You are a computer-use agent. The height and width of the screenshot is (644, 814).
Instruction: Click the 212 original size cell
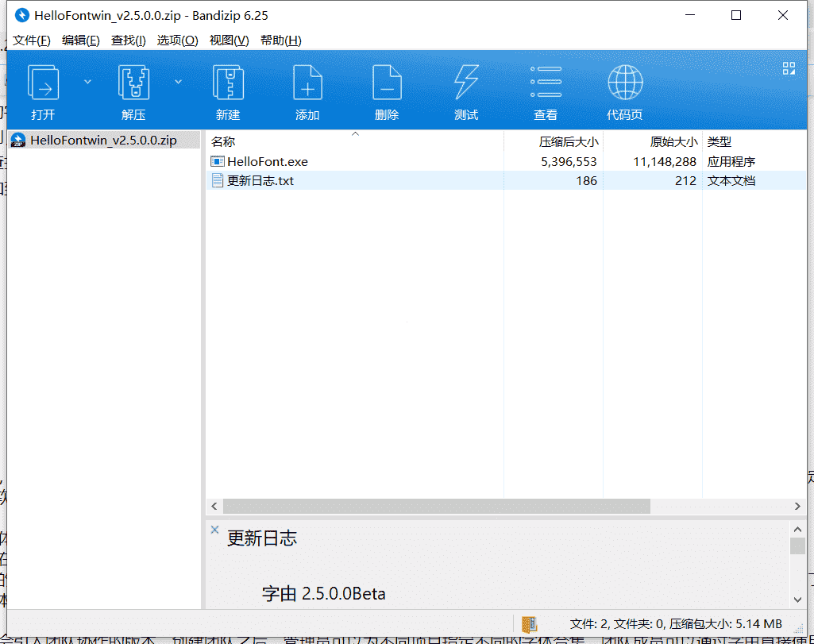tap(685, 181)
